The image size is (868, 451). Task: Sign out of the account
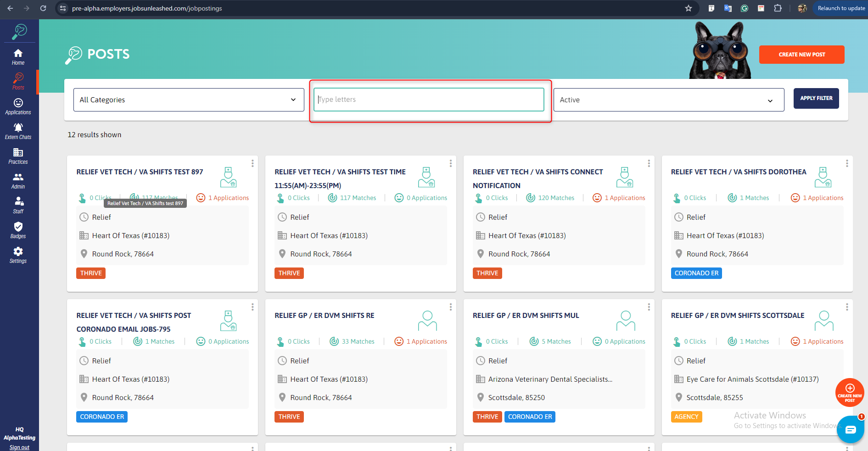[19, 447]
